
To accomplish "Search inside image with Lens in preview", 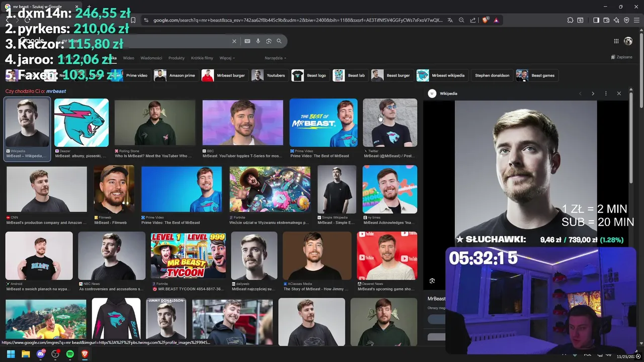I will pos(432,281).
